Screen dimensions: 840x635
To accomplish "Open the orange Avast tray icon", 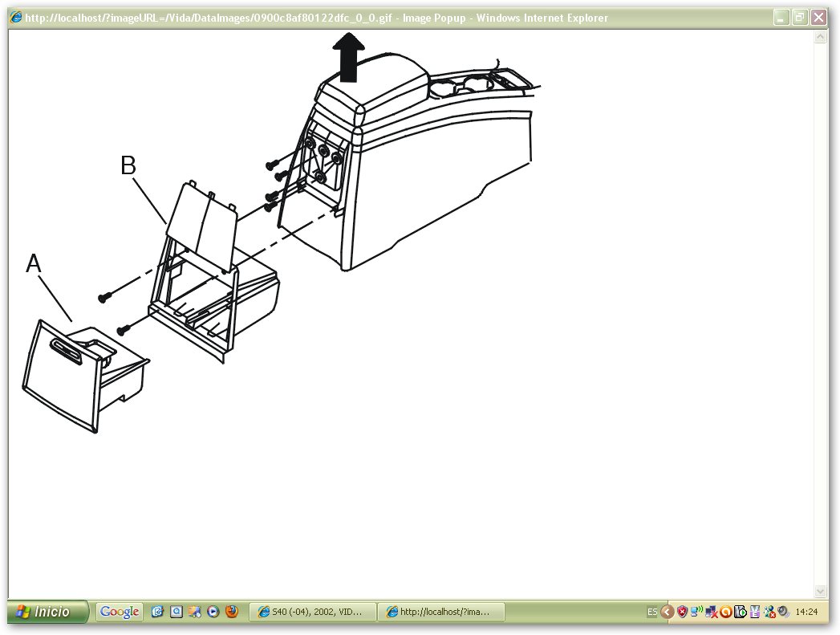I will [726, 612].
